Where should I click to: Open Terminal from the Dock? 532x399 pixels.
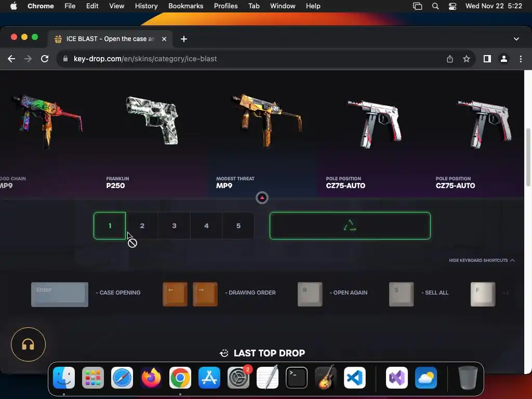(x=297, y=378)
